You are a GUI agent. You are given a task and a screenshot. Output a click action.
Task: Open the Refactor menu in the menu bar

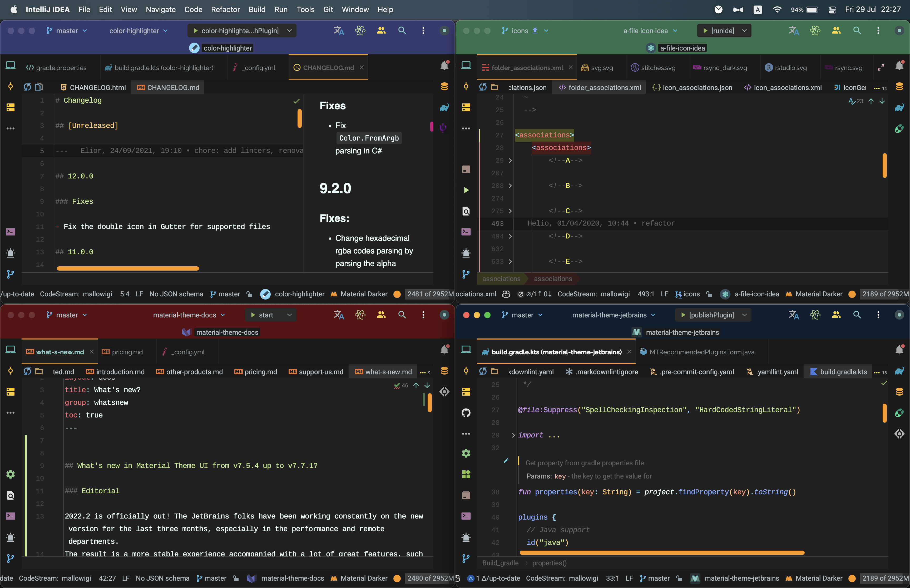[x=225, y=9]
